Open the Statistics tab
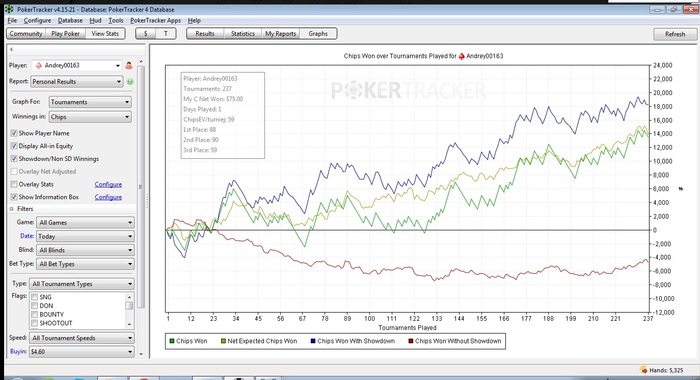 (x=243, y=33)
